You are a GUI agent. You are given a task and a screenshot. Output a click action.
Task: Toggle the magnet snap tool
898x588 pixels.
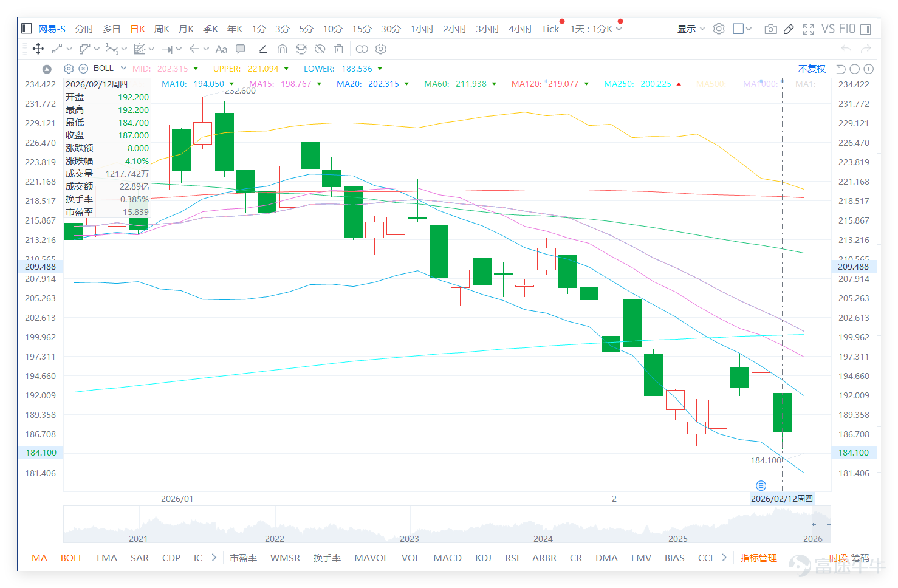[x=282, y=49]
